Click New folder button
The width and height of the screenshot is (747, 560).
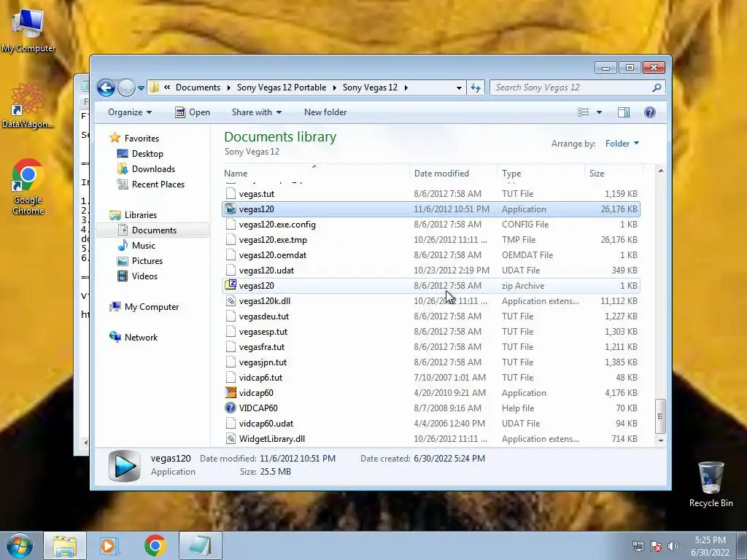pyautogui.click(x=325, y=112)
